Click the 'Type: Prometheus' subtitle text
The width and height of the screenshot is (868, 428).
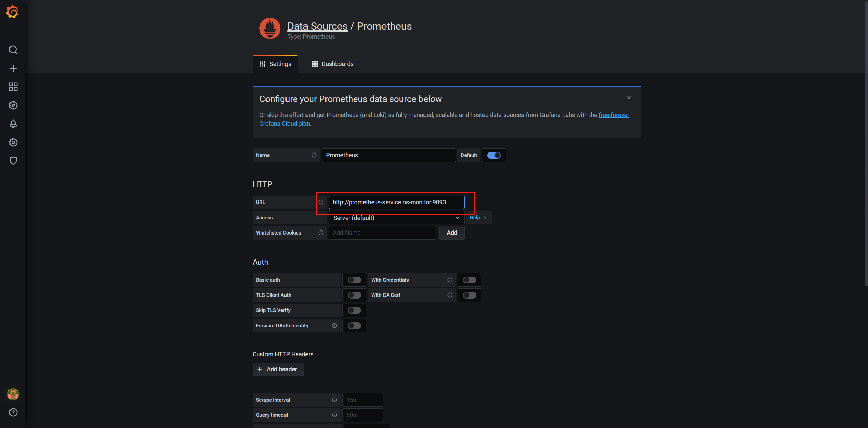(x=311, y=37)
